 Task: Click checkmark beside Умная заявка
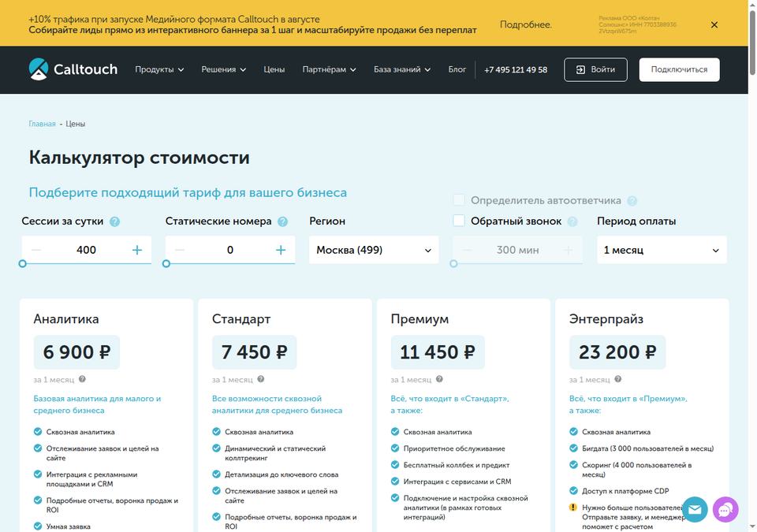(38, 526)
